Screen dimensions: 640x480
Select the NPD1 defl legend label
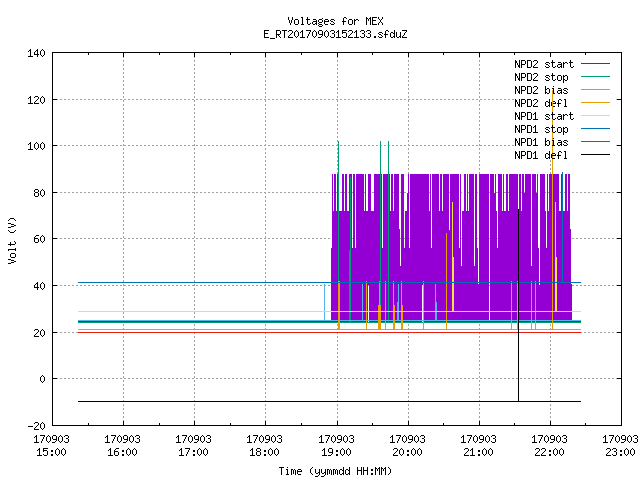pyautogui.click(x=541, y=155)
